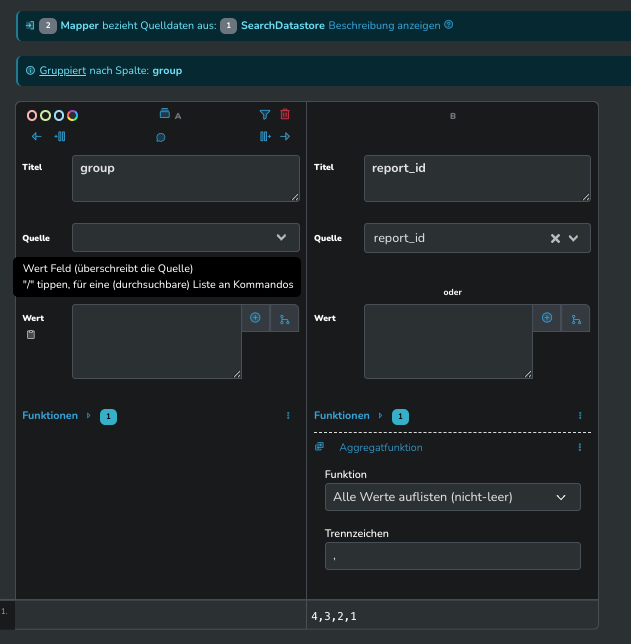Click the Wert text area in column A
This screenshot has width=631, height=644.
157,341
